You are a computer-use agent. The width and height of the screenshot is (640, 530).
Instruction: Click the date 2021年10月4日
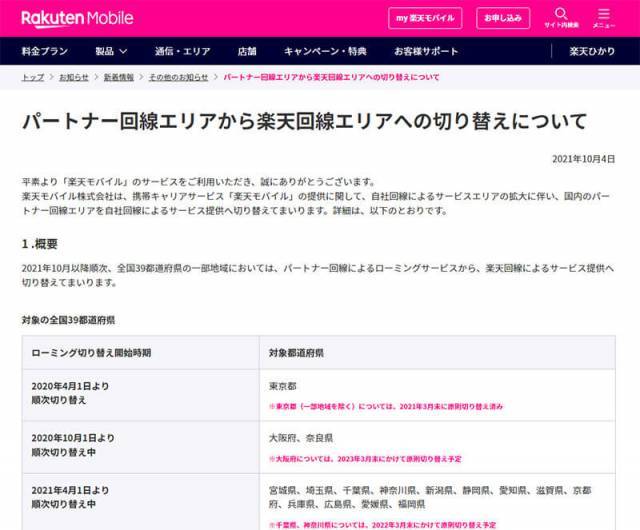point(583,159)
